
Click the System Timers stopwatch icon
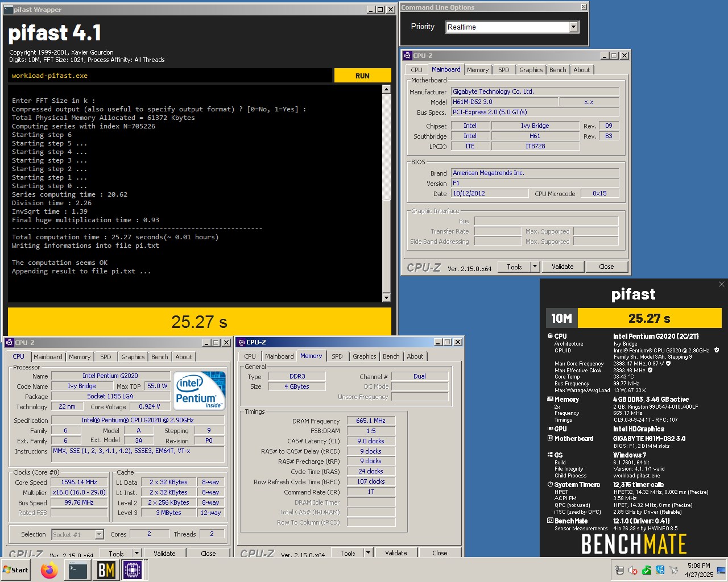(x=550, y=484)
